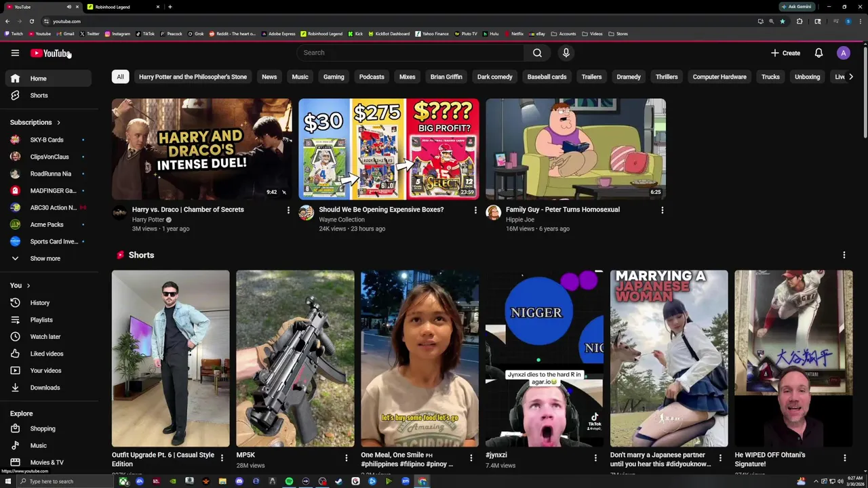Open Reddit bookmark in bookmarks bar
Screen dimensions: 868x488
[232, 34]
